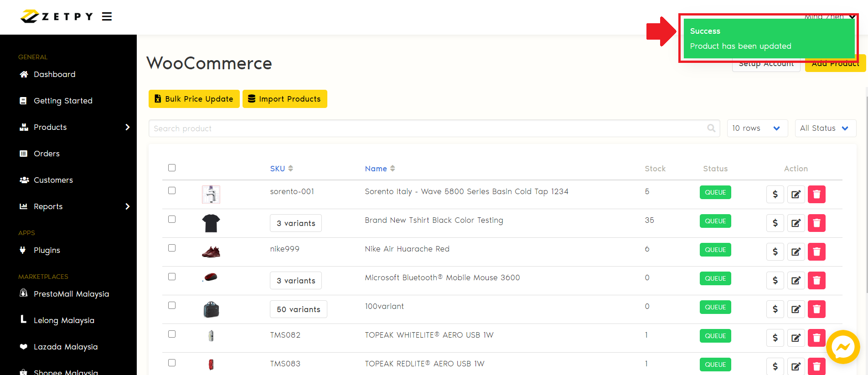This screenshot has height=375, width=868.
Task: Delete the Brand New Tshirt Black product
Action: point(816,223)
